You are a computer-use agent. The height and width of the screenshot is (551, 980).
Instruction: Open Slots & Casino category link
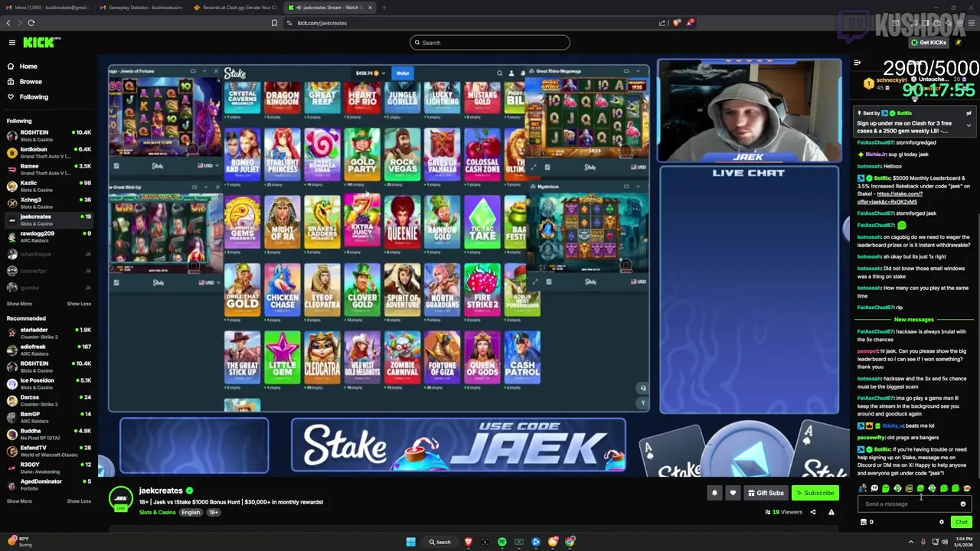coord(157,513)
